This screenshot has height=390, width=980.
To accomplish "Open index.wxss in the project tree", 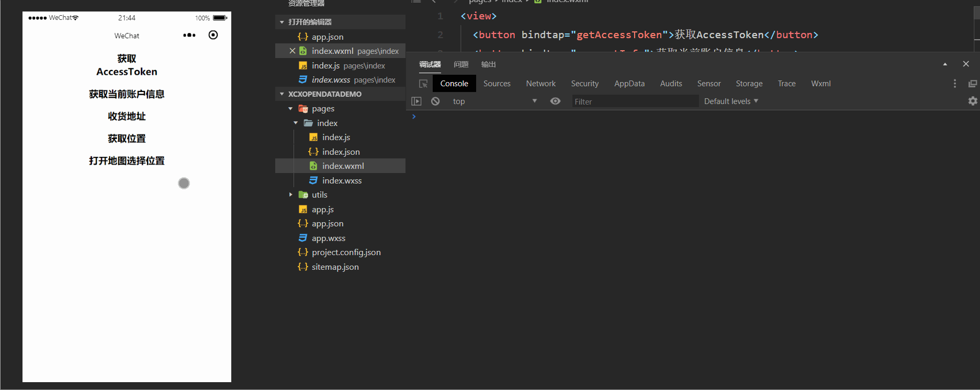I will 342,180.
